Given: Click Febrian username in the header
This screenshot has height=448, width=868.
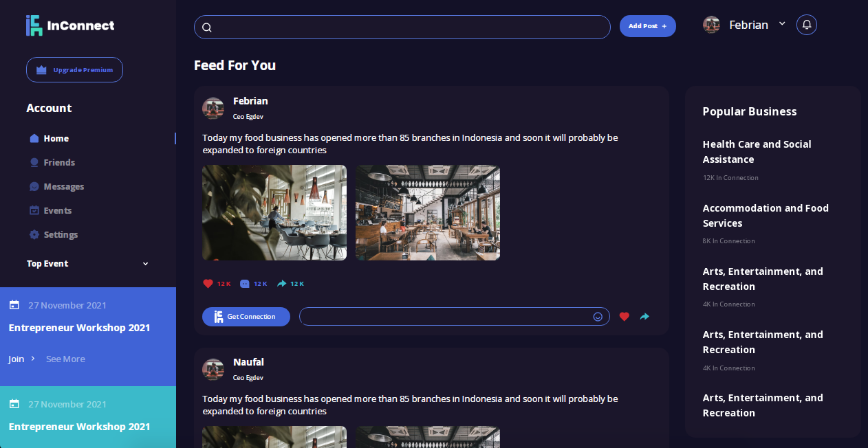Looking at the screenshot, I should tap(748, 25).
